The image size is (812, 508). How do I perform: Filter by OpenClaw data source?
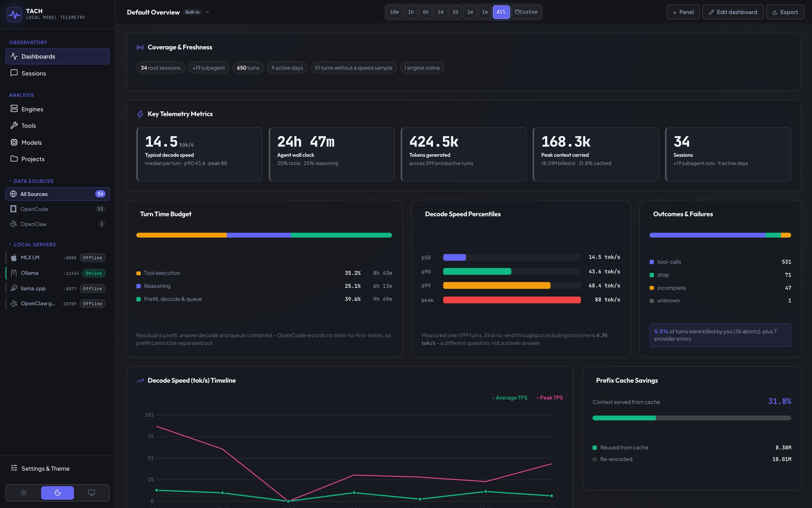tap(57, 224)
